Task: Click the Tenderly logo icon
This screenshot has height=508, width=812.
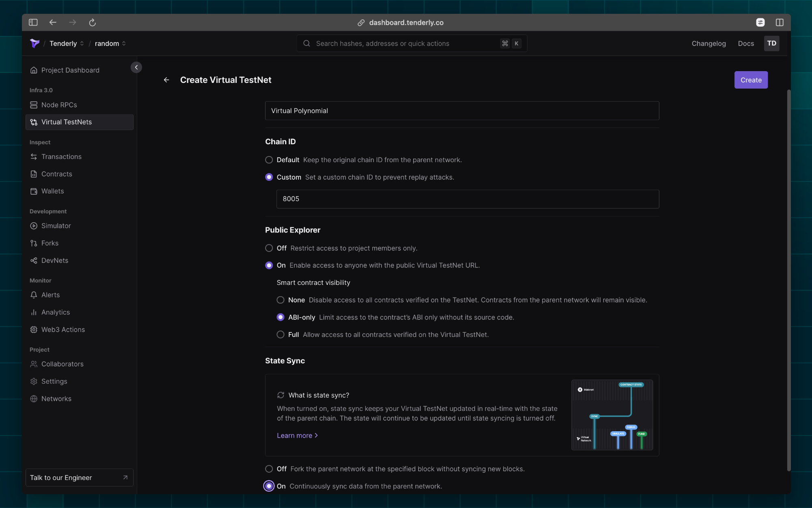Action: (x=35, y=43)
